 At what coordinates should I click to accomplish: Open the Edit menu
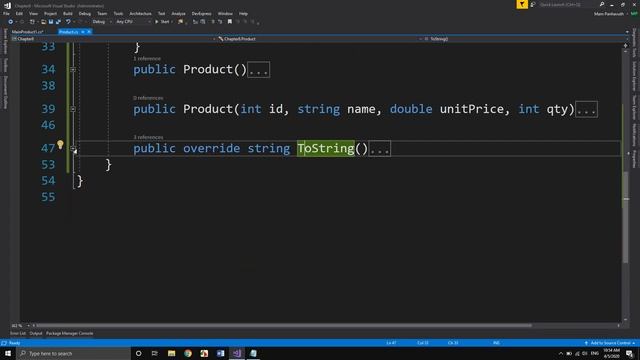(19, 14)
